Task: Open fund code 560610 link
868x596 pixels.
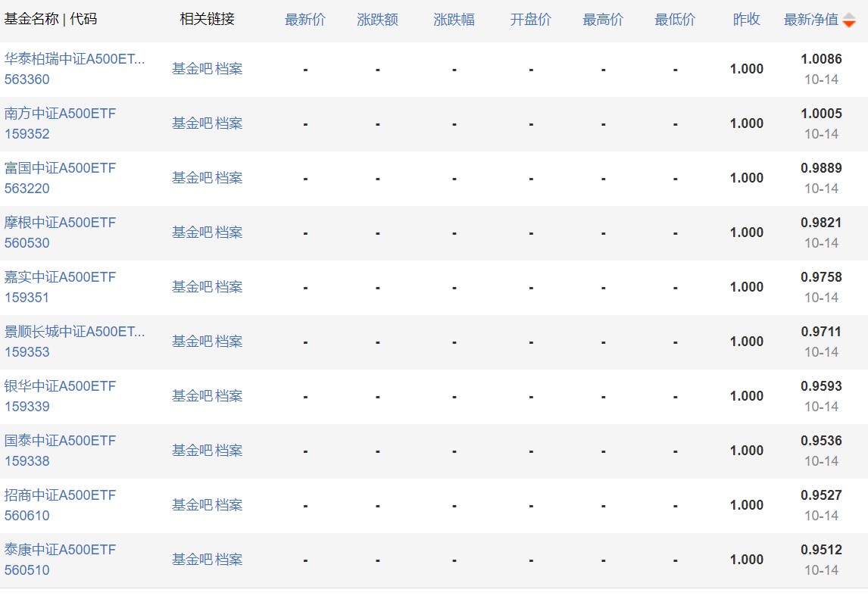Action: click(x=27, y=515)
